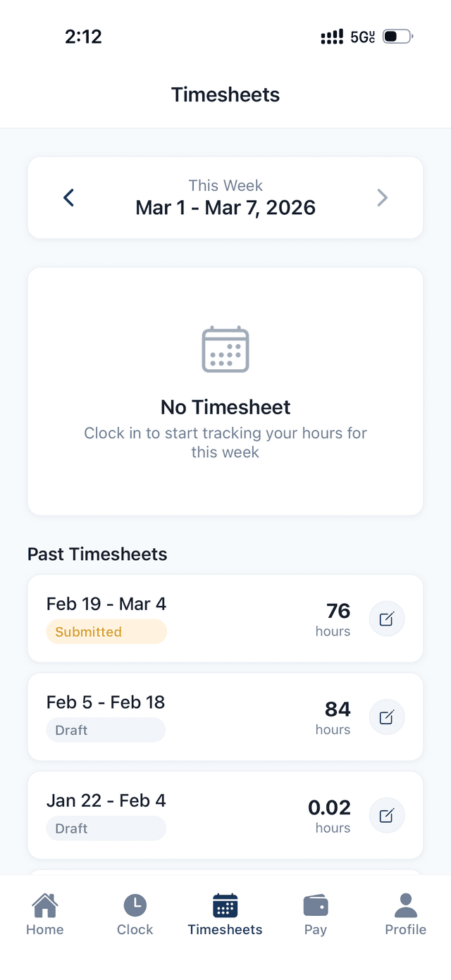The image size is (451, 980).
Task: Open Profile using the person icon
Action: point(405,902)
